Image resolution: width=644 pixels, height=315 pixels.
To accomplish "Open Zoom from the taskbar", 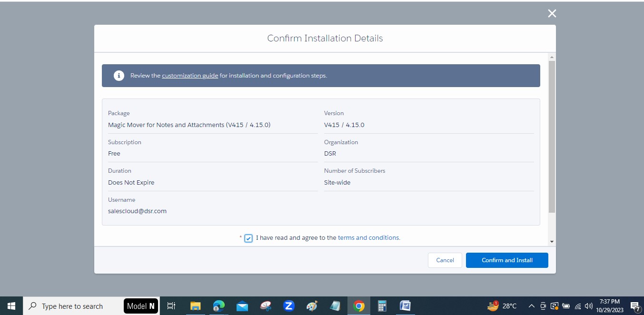I will point(289,306).
